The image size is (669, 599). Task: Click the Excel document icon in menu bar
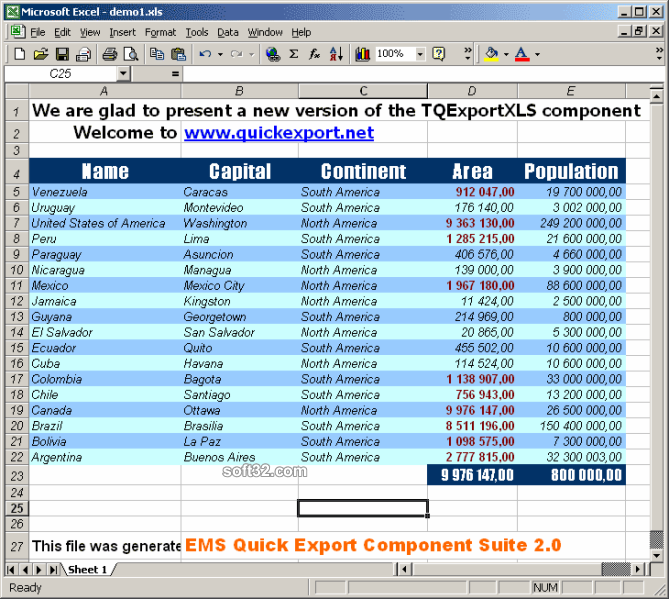coord(17,32)
